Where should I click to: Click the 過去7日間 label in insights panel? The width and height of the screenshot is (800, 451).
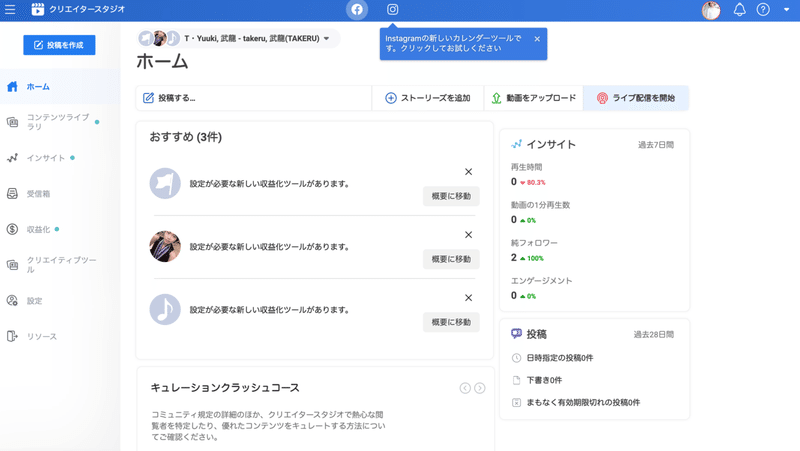coord(656,145)
